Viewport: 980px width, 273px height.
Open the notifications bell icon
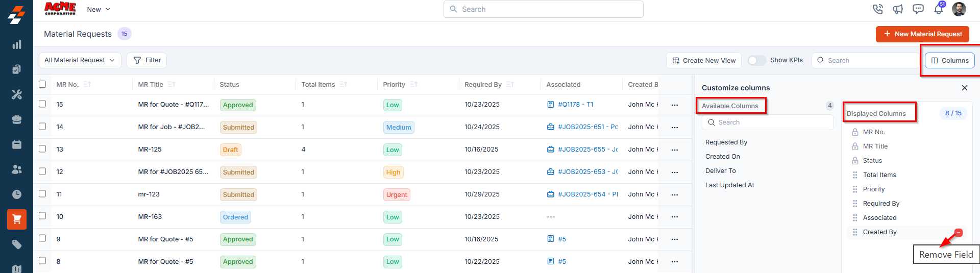[939, 9]
